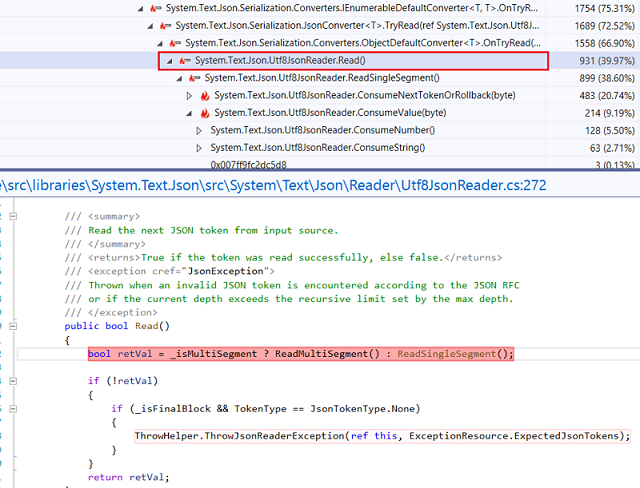Click the 63 (2.71%) sample value
This screenshot has height=488, width=640.
point(612,148)
